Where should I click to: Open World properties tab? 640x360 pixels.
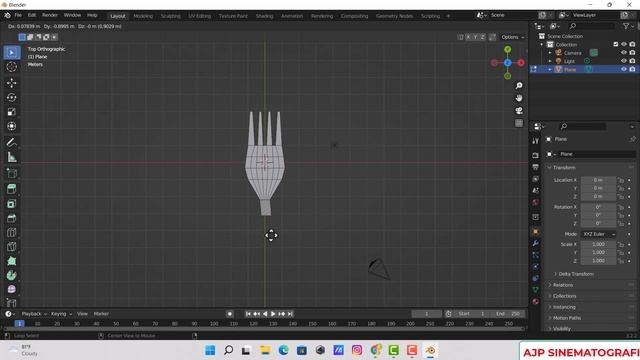tap(536, 202)
